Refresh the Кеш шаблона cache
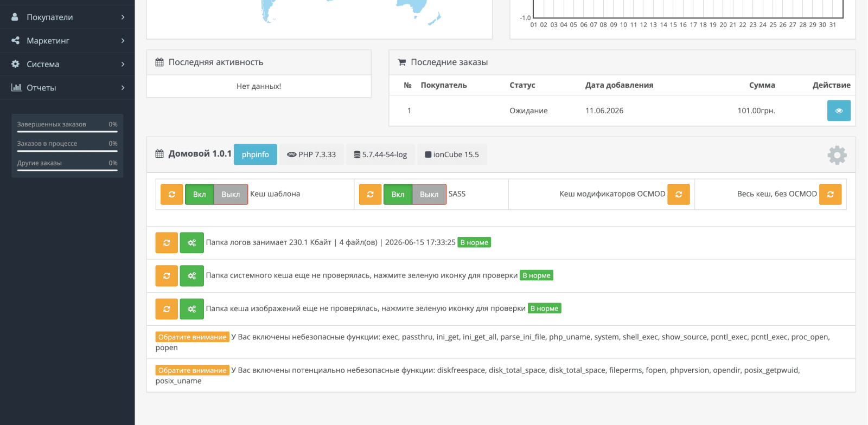 tap(172, 194)
